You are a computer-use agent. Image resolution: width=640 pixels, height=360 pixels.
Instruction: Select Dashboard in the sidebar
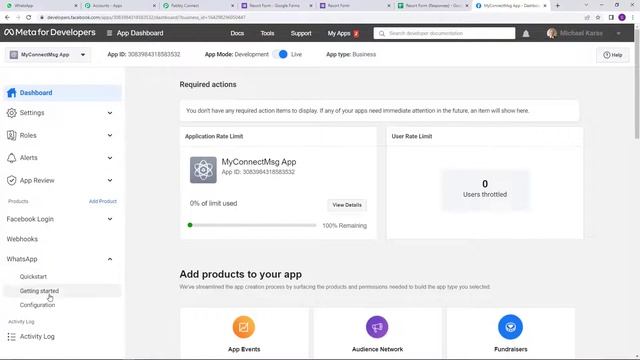(x=62, y=93)
